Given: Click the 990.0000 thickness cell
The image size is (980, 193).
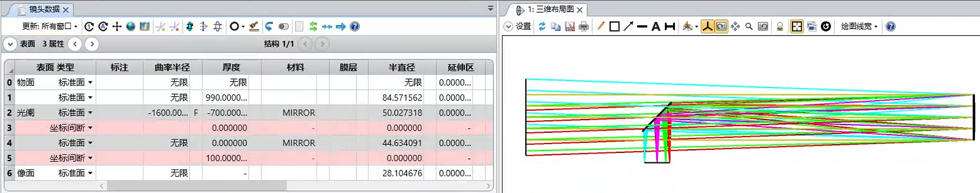Looking at the screenshot, I should (226, 98).
